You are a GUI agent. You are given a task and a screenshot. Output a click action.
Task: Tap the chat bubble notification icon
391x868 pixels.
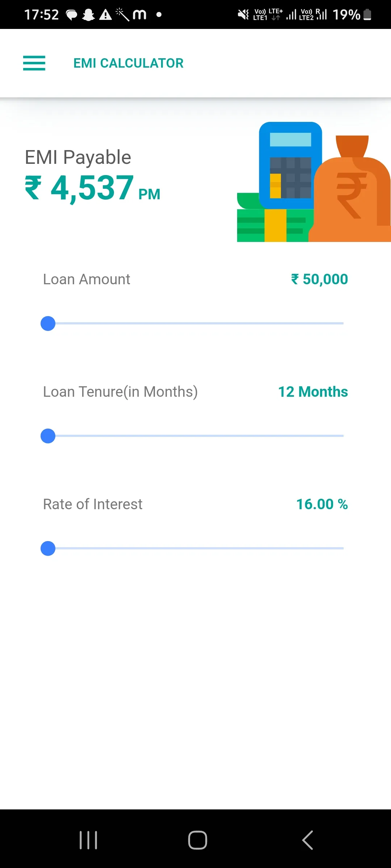72,15
